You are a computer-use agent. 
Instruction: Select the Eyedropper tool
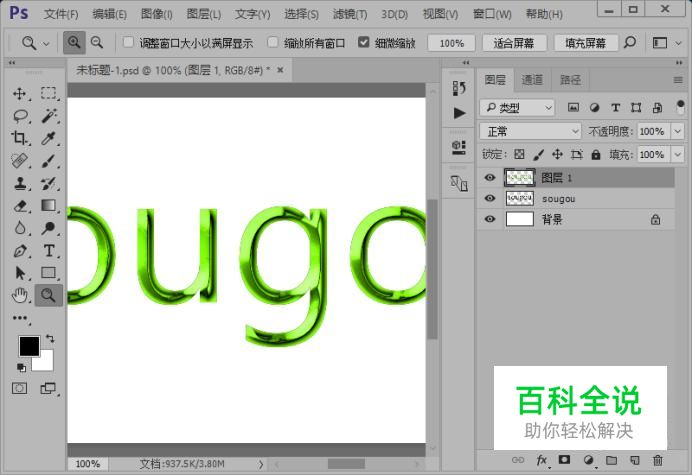[49, 138]
